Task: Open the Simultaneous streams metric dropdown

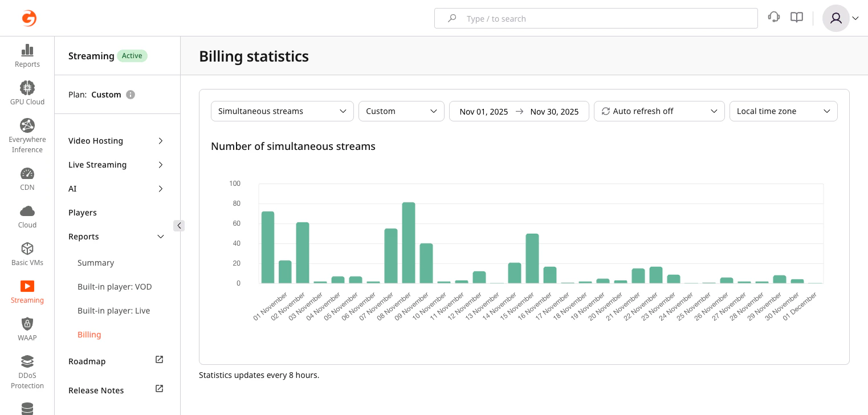Action: point(282,111)
